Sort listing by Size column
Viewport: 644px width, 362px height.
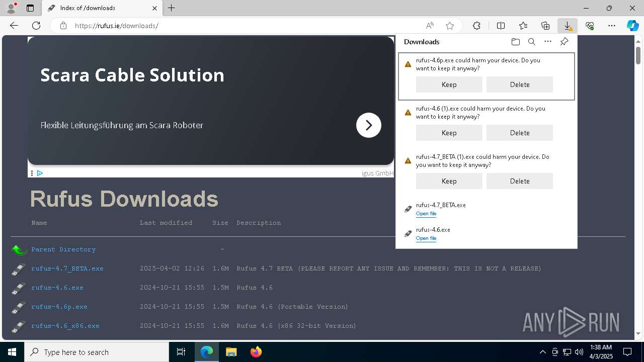pos(220,223)
